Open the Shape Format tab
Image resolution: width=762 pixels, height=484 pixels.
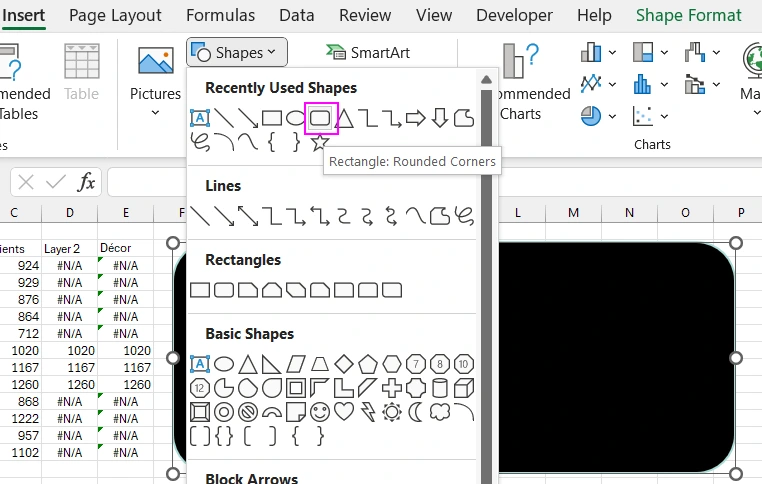click(x=689, y=15)
